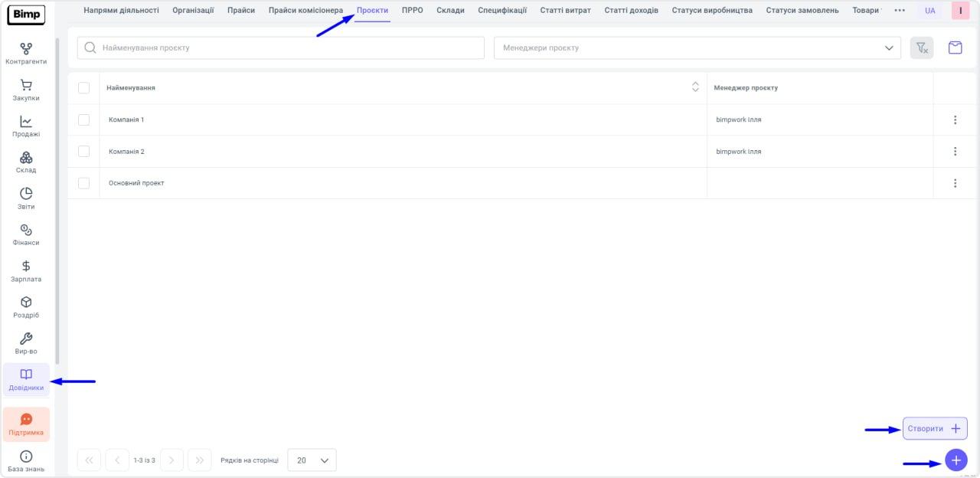Switch language with the UA button
Viewport: 980px width, 478px height.
pos(929,11)
